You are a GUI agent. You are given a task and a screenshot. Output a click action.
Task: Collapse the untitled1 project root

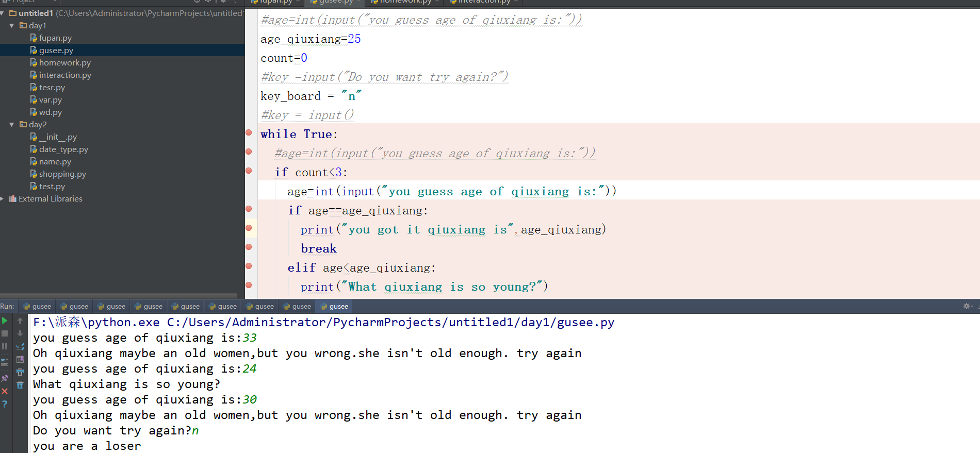[3, 13]
